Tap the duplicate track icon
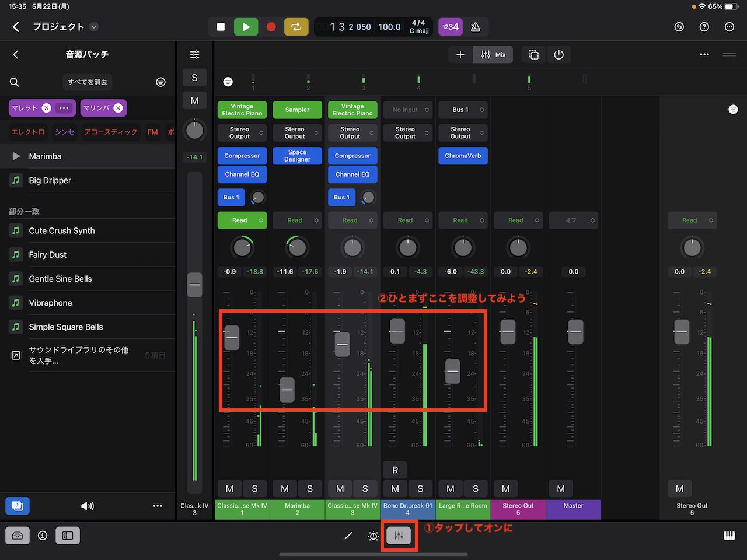 [533, 54]
